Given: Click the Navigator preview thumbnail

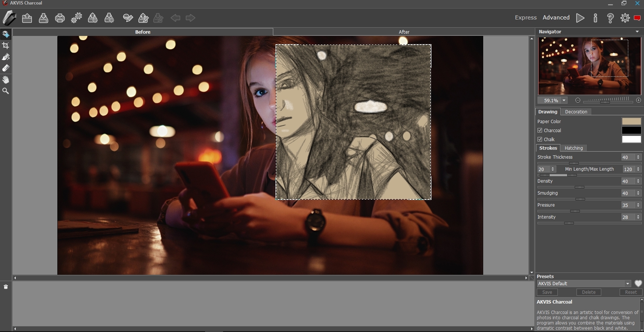Looking at the screenshot, I should coord(589,66).
